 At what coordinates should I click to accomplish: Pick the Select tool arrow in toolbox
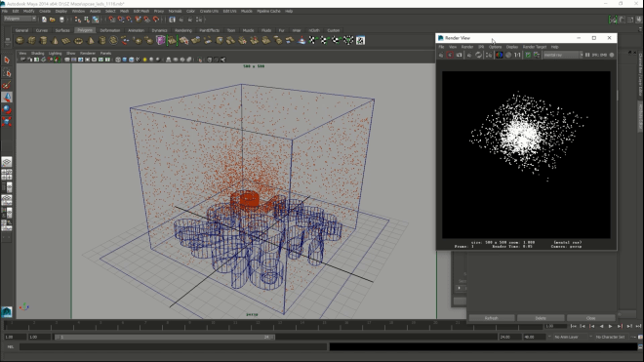click(x=7, y=60)
